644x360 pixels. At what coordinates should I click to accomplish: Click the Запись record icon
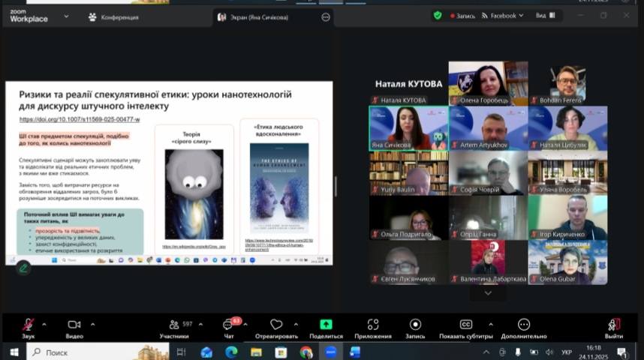[415, 325]
